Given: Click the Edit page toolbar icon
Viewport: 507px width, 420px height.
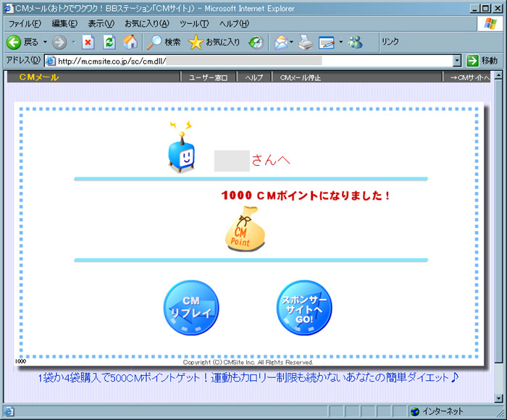Looking at the screenshot, I should coord(327,43).
